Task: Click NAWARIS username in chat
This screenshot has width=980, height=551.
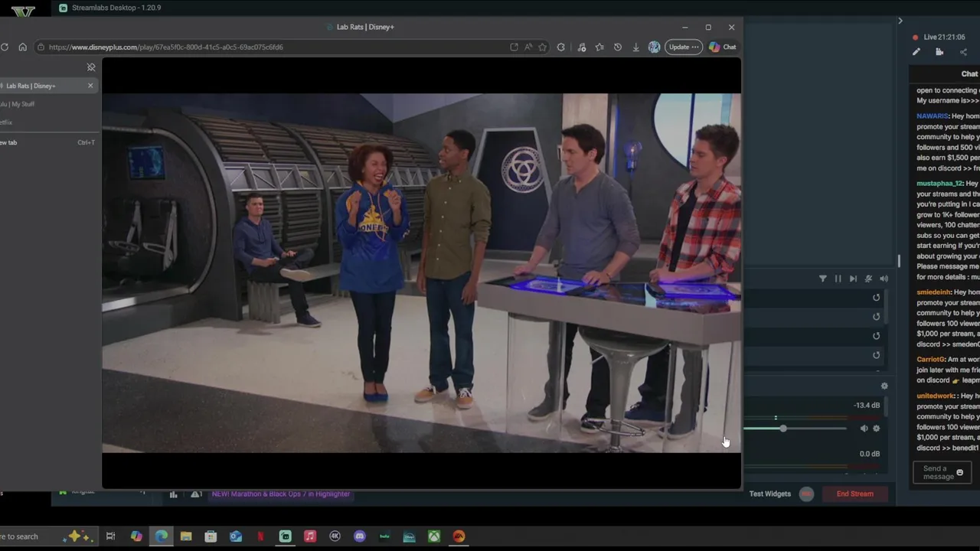Action: tap(933, 116)
